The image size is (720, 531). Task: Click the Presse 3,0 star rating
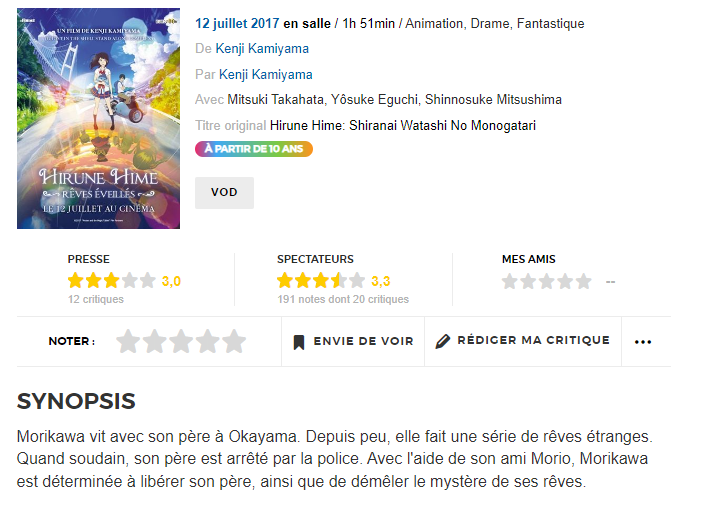[124, 281]
